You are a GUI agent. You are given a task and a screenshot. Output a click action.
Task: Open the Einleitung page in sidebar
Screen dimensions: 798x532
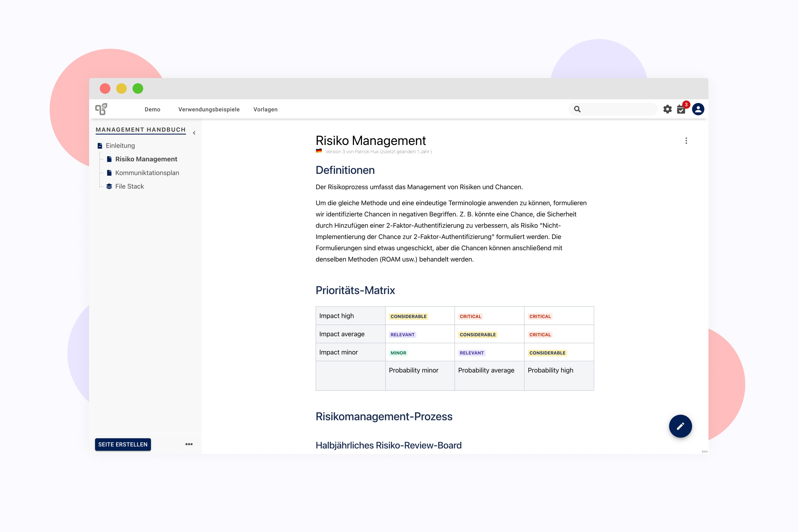tap(120, 146)
